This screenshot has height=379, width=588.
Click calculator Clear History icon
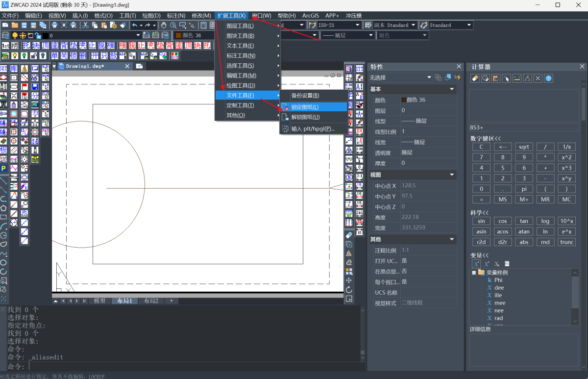point(485,78)
